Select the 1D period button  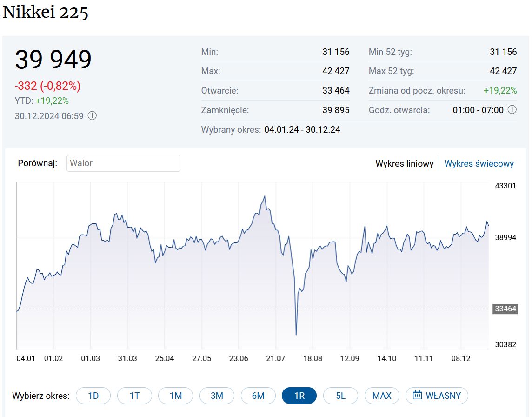click(93, 396)
